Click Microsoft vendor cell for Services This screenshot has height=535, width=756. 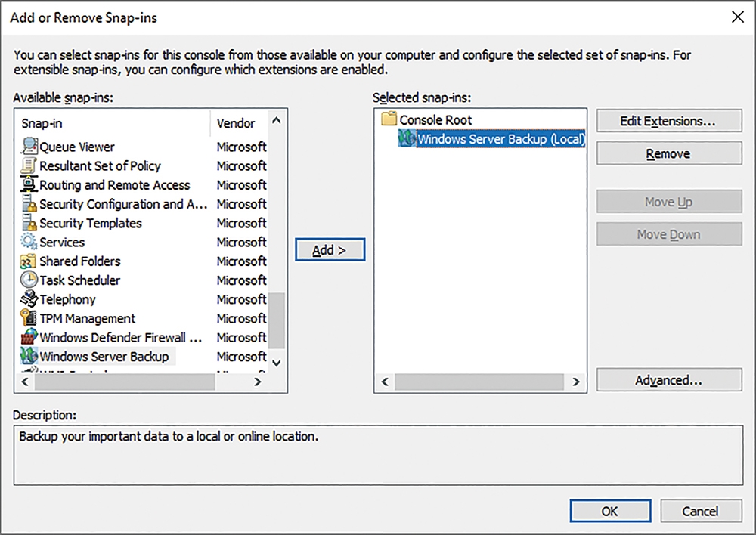242,243
